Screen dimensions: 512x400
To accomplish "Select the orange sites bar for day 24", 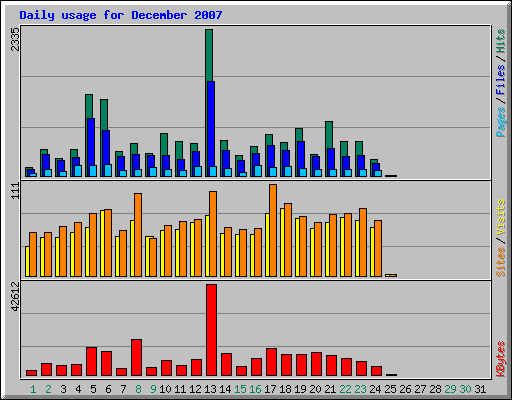I will point(378,248).
